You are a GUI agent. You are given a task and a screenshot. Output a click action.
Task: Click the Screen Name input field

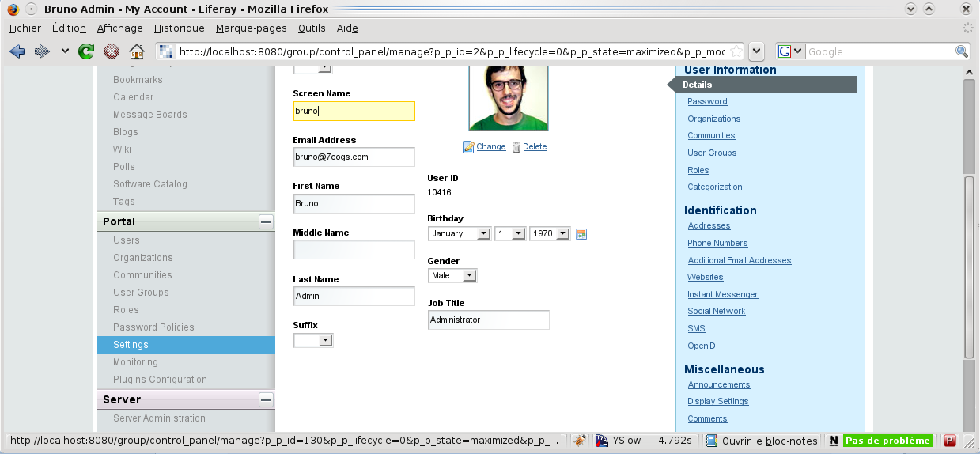point(354,112)
